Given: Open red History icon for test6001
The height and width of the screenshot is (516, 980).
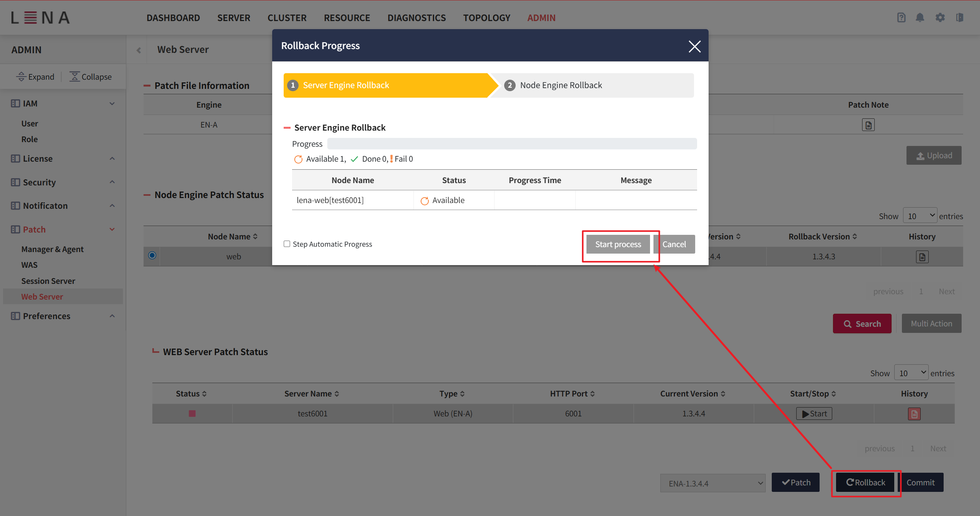Looking at the screenshot, I should coord(914,414).
